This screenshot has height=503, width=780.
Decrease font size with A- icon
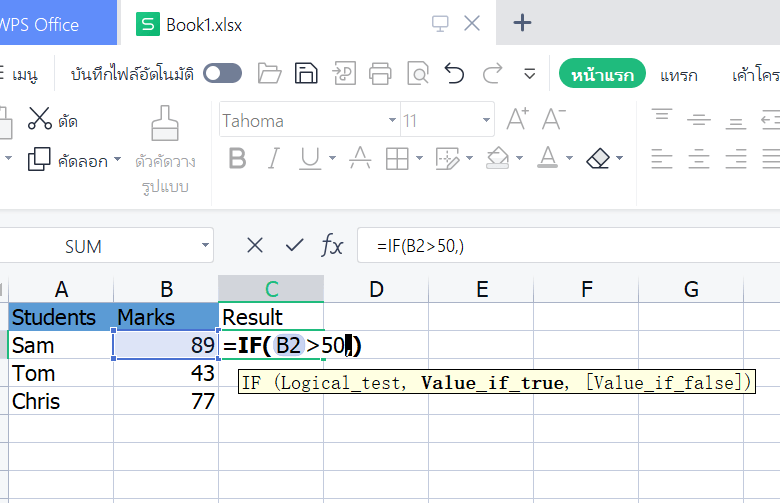click(x=554, y=119)
